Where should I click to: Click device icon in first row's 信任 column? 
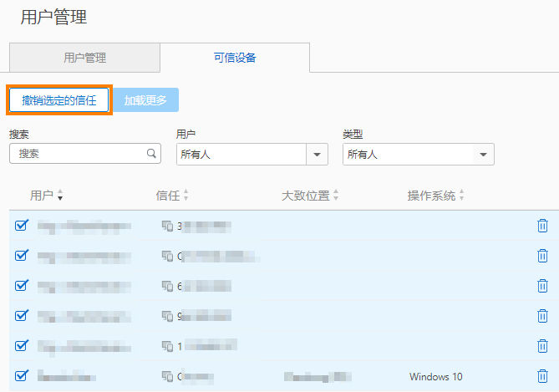click(167, 226)
